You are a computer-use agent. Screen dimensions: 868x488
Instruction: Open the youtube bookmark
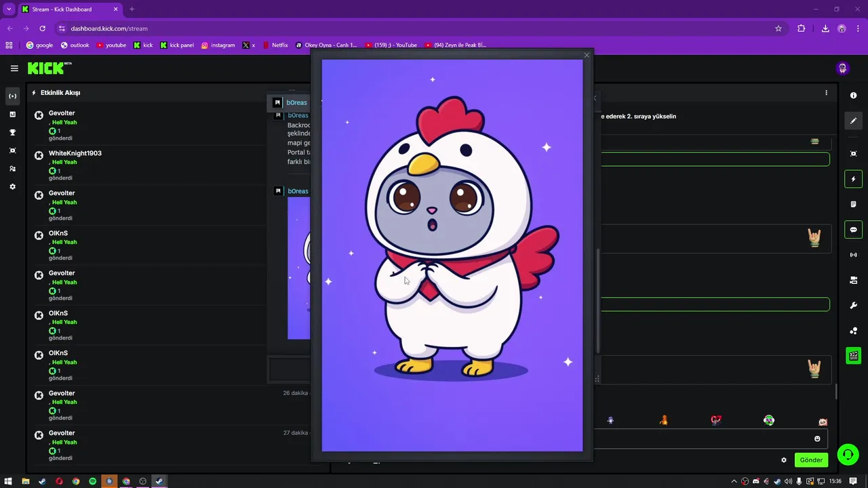[x=111, y=45]
